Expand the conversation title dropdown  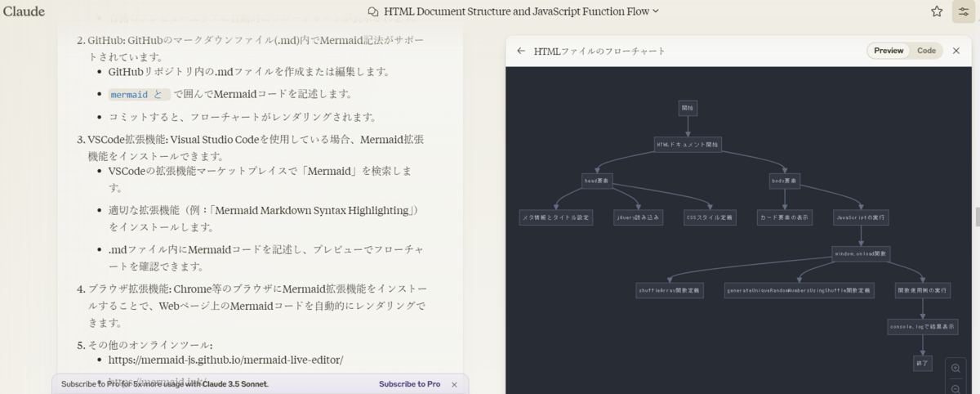coord(656,11)
